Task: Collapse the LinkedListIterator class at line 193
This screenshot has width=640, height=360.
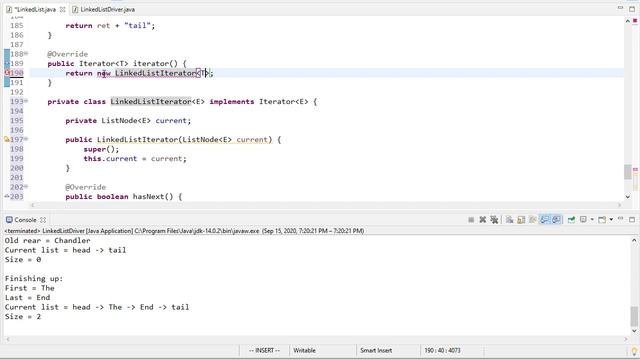Action: (26, 101)
